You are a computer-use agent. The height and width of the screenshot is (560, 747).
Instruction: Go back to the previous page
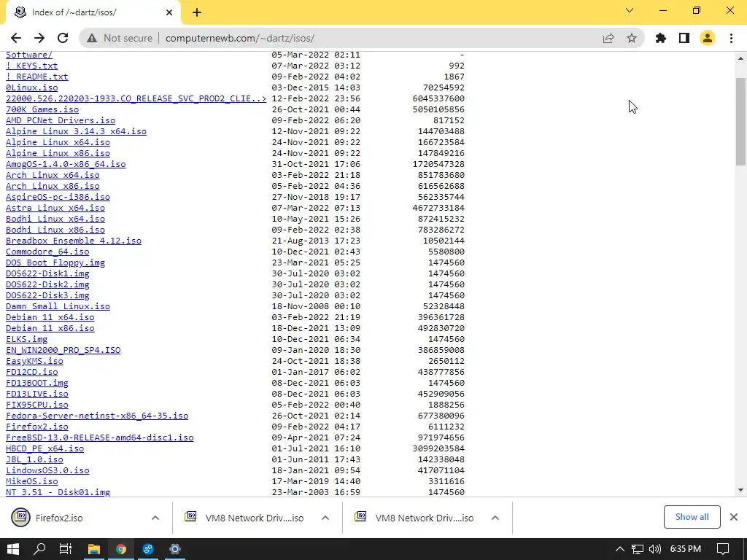tap(16, 38)
